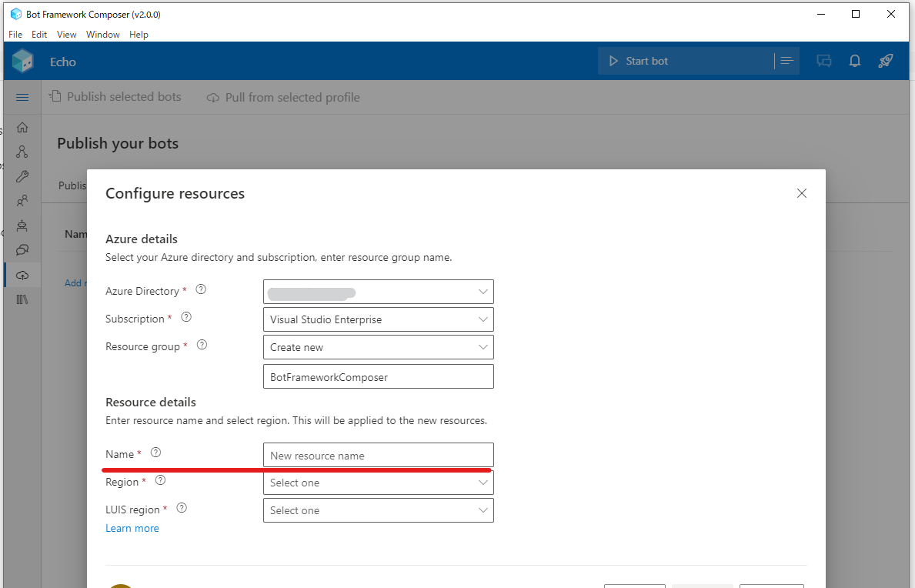Open Package manager library icon
Screen dimensions: 915x588
point(22,299)
